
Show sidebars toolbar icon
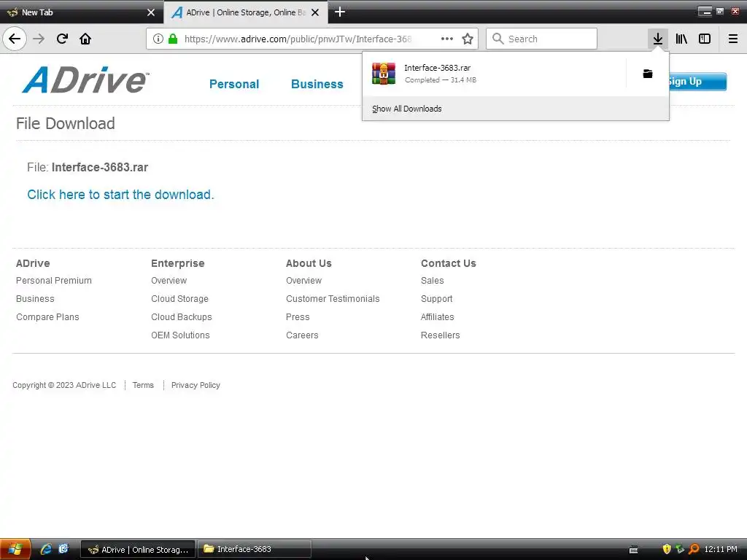click(705, 39)
